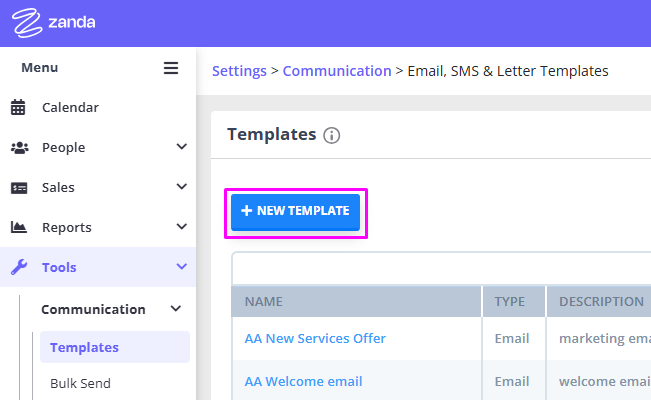The height and width of the screenshot is (400, 651).
Task: Collapse the Tools menu chevron
Action: (x=181, y=266)
